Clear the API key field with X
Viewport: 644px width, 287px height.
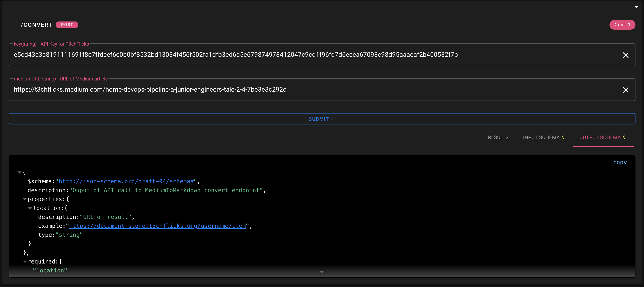pos(626,55)
